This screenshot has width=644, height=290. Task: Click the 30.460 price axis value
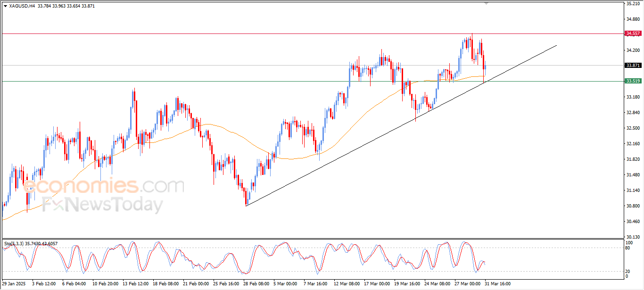pos(633,222)
